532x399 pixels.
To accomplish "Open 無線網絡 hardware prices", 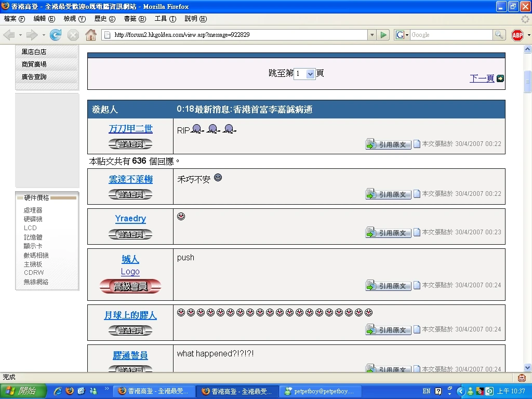I will coord(36,282).
